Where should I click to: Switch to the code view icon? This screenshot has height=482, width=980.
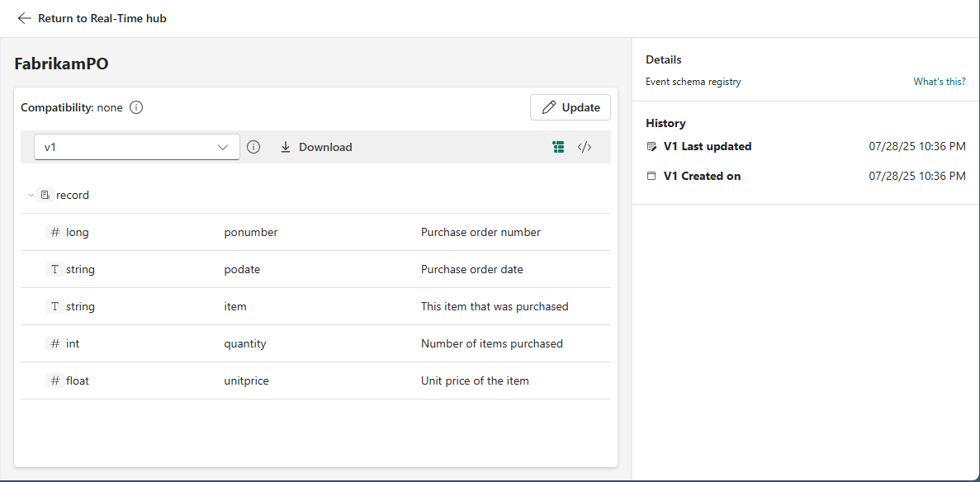tap(585, 147)
